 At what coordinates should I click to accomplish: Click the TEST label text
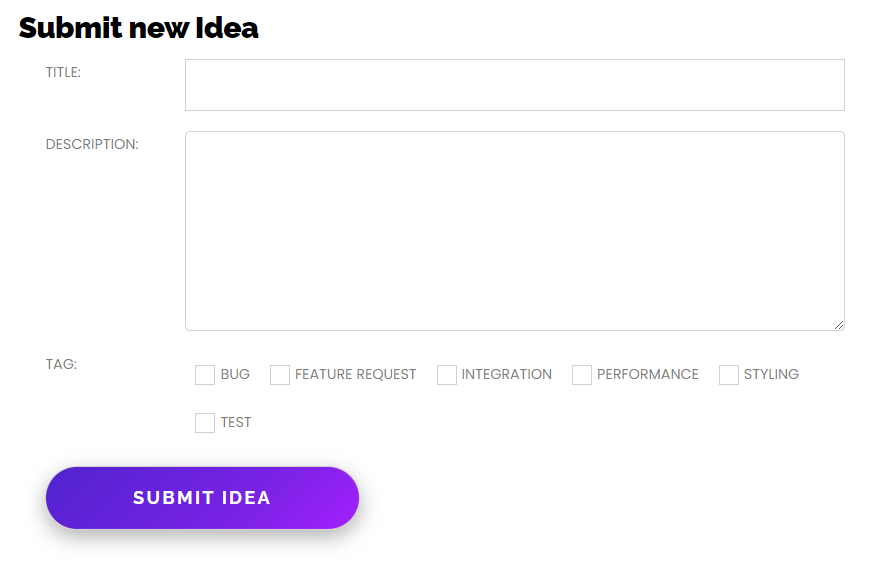tap(236, 422)
